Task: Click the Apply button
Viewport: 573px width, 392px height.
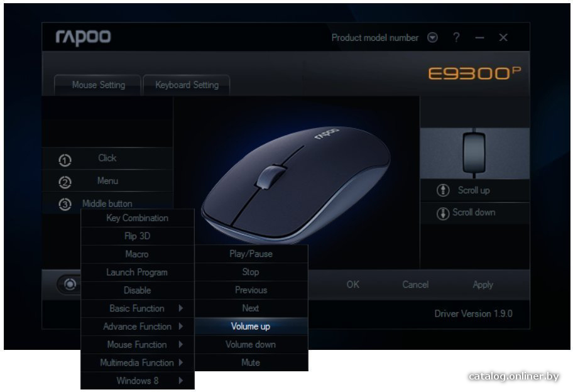Action: [483, 285]
